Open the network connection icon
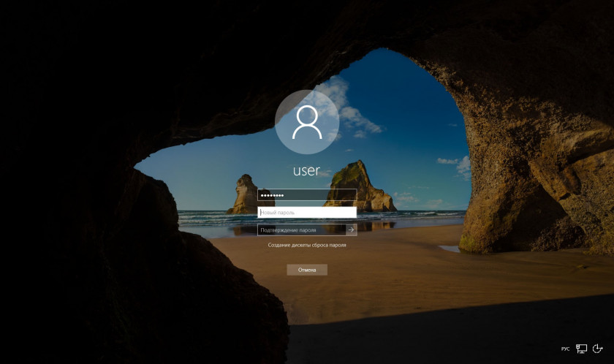 [582, 349]
